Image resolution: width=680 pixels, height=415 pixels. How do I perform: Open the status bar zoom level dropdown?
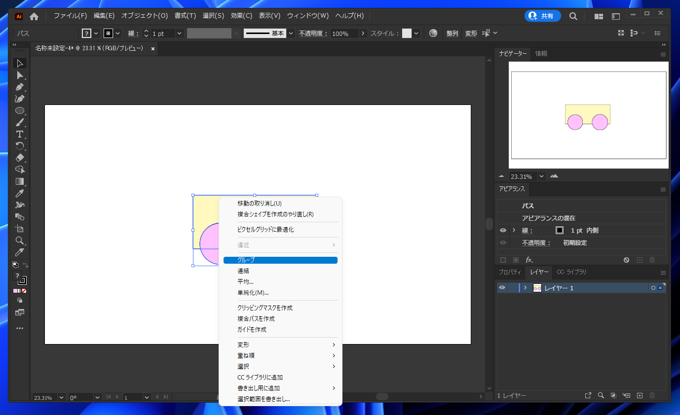point(61,397)
